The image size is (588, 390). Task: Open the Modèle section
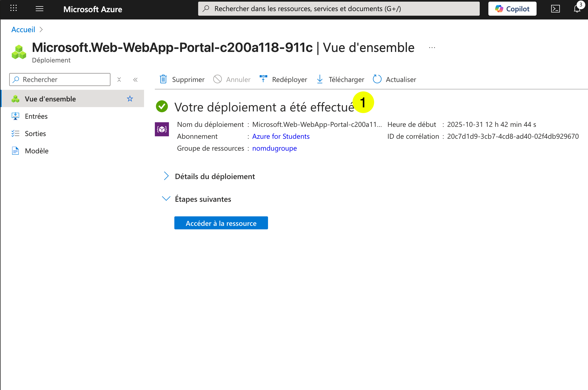(x=37, y=151)
